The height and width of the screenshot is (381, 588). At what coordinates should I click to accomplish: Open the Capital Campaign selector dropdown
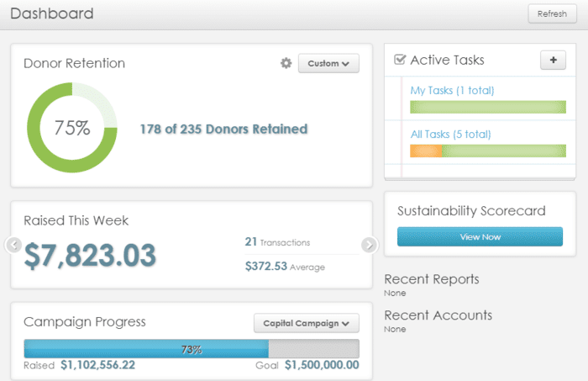307,323
